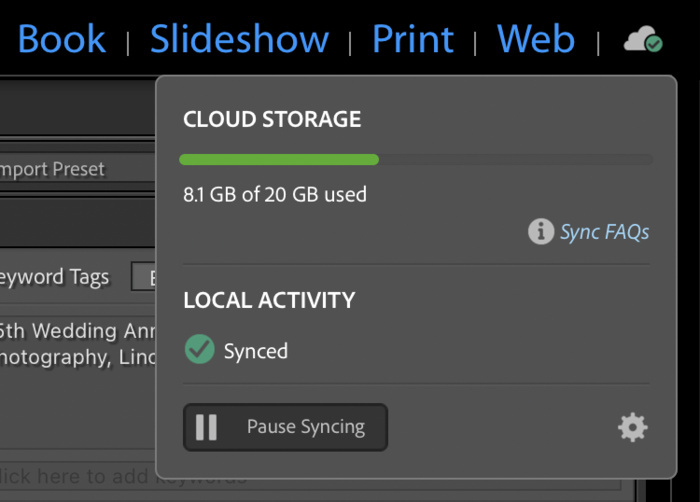Click the pause bars icon
This screenshot has height=502, width=700.
[x=206, y=427]
